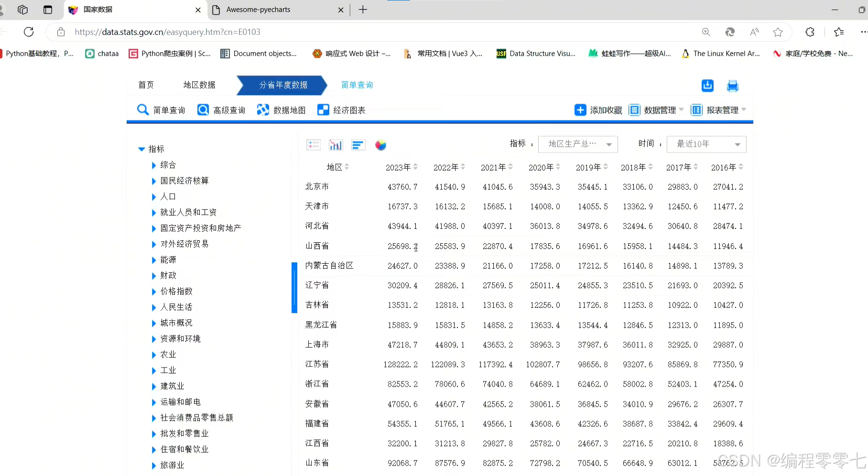Select the line chart view icon
868x476 pixels.
(x=336, y=145)
